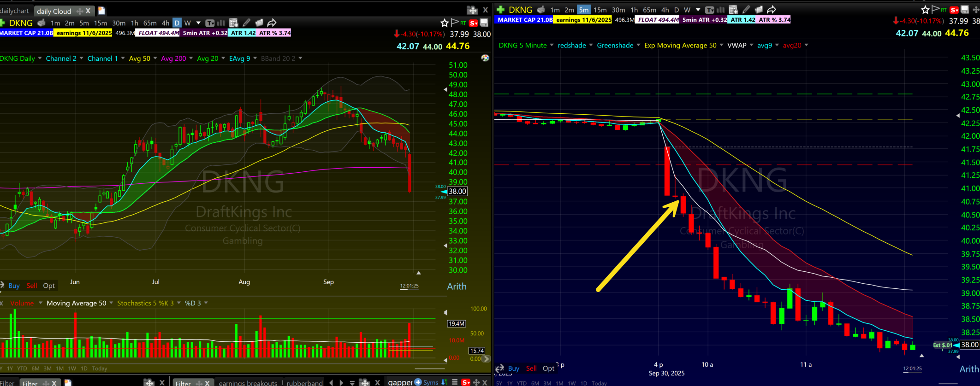Screen dimensions: 980x386
Task: Click the blue plus icon next to Syms
Action: [x=418, y=382]
